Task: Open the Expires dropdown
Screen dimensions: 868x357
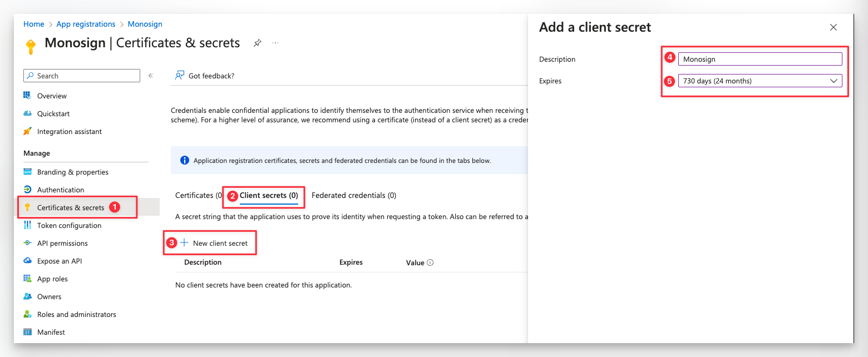Action: tap(759, 81)
